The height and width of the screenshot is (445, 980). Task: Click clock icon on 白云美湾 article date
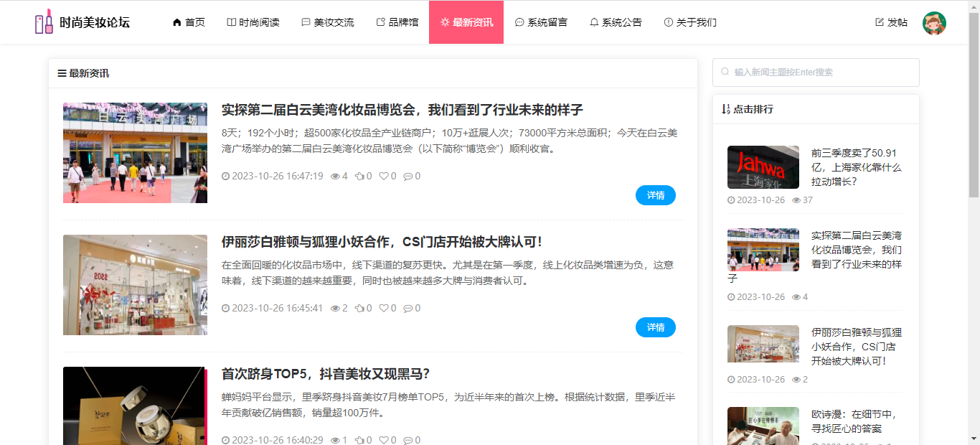click(x=226, y=176)
